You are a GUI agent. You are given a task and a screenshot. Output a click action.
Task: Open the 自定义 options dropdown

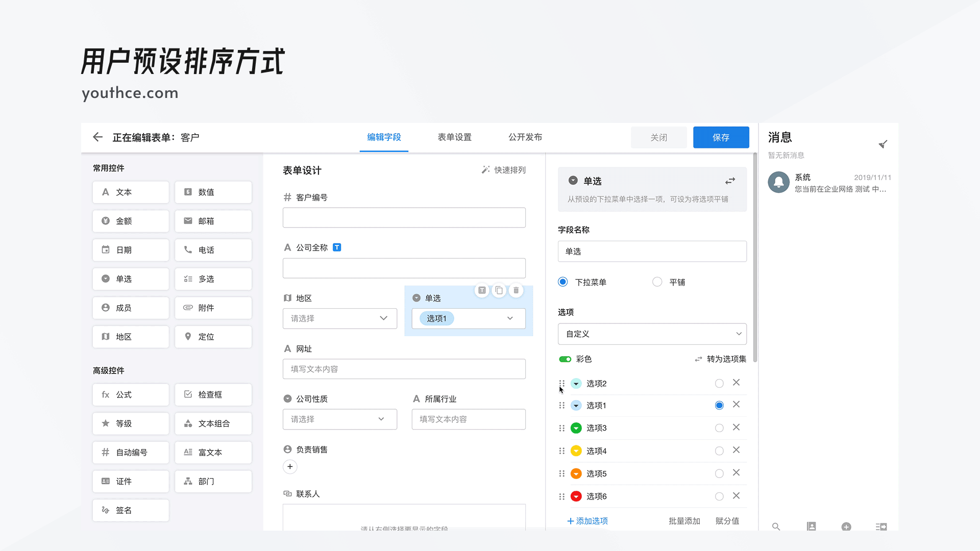(652, 334)
